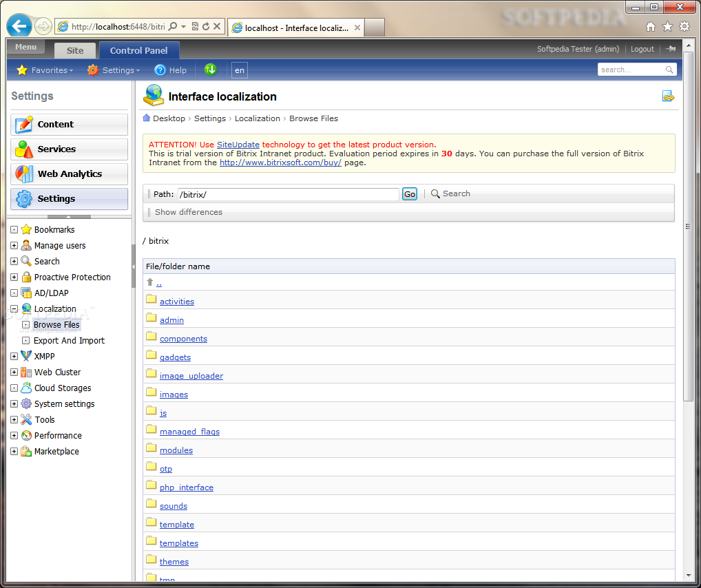Image resolution: width=701 pixels, height=588 pixels.
Task: Open browser favorites star icon
Action: pos(667,27)
